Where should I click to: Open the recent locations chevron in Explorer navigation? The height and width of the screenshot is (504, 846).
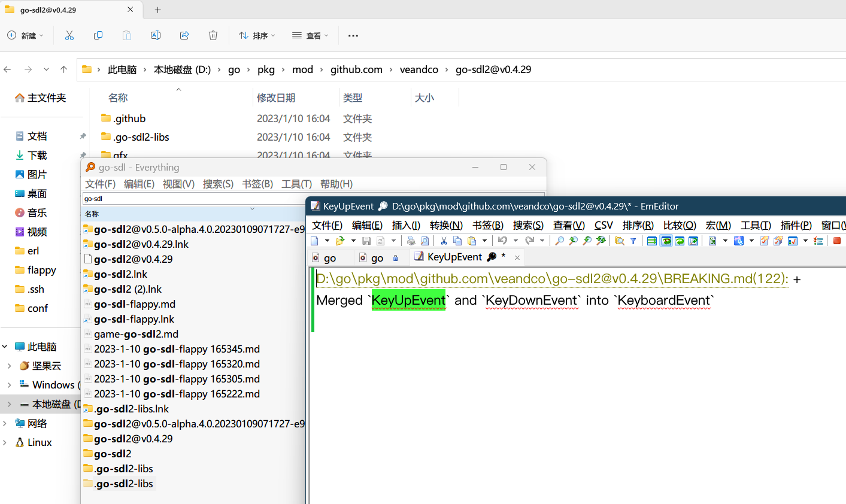tap(46, 69)
